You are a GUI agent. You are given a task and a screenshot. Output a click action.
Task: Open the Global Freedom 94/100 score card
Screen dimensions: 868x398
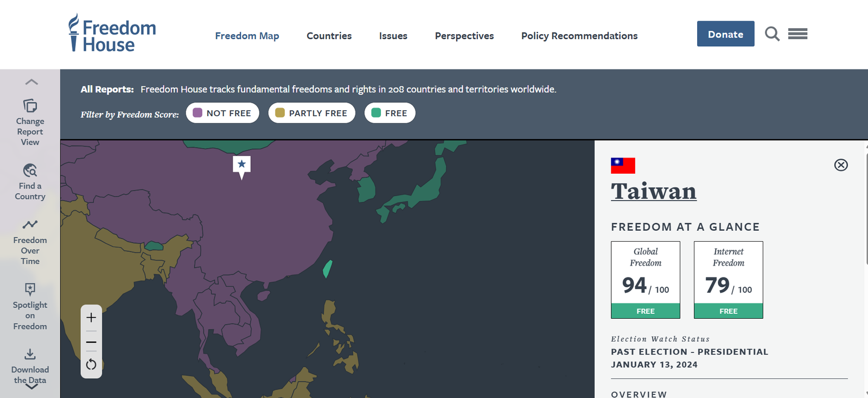pyautogui.click(x=646, y=280)
